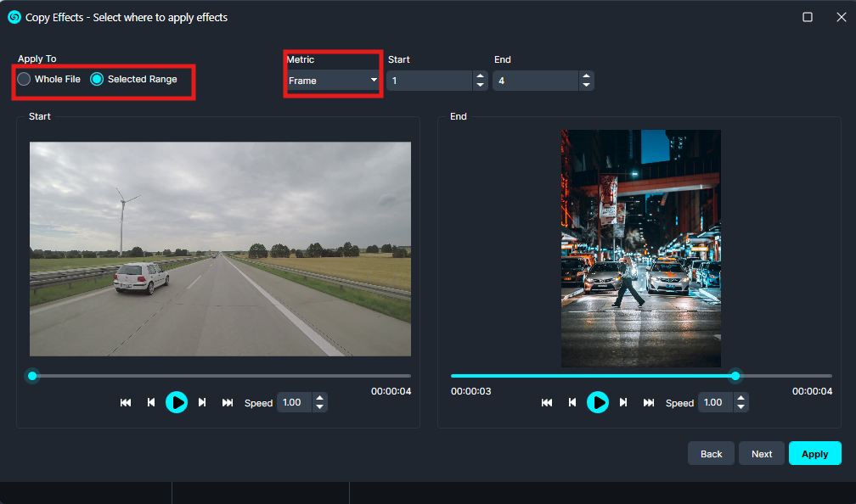The height and width of the screenshot is (504, 856).
Task: Click the application logo icon in title bar
Action: pos(14,17)
